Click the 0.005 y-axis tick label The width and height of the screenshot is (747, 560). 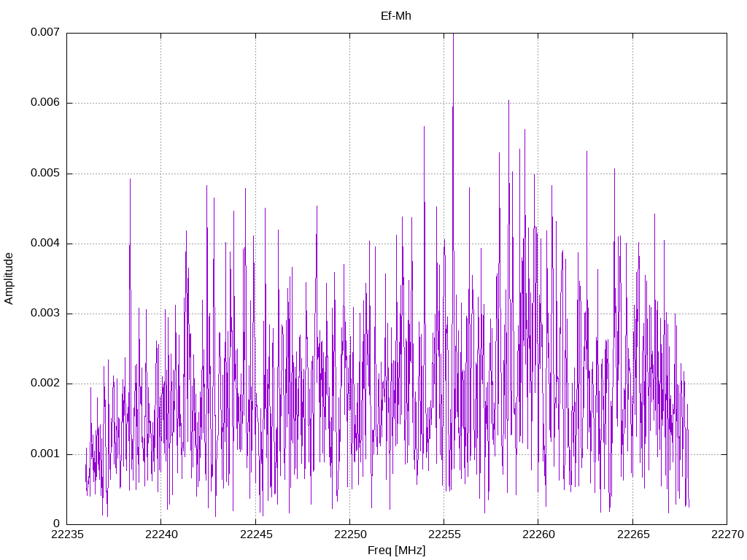pyautogui.click(x=45, y=174)
